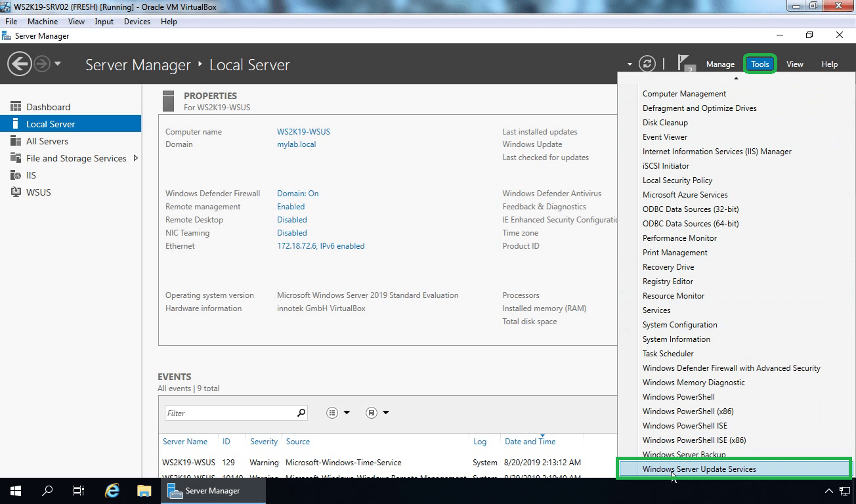The height and width of the screenshot is (504, 856).
Task: Open Task Scheduler from Tools menu
Action: click(668, 354)
